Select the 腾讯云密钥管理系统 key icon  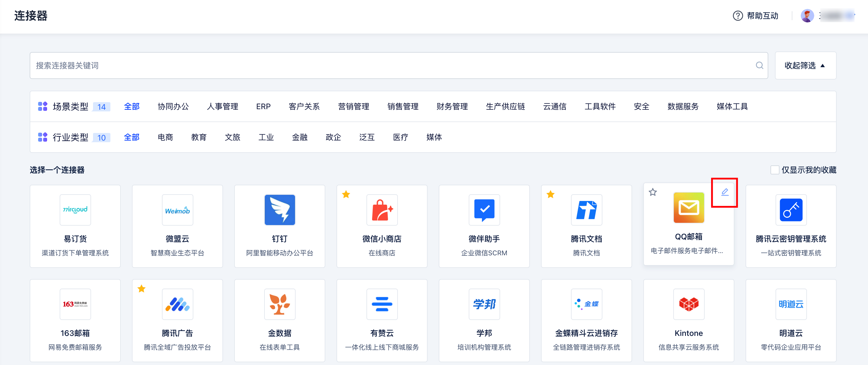click(x=791, y=210)
